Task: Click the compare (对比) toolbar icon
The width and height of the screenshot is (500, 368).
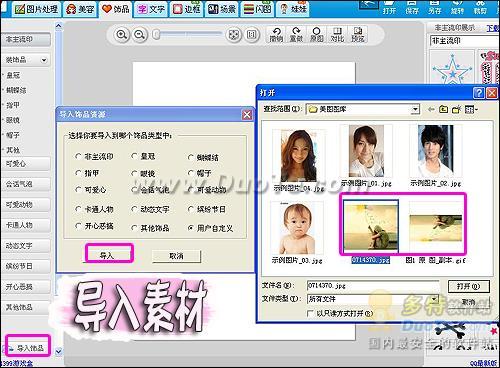Action: click(x=337, y=35)
